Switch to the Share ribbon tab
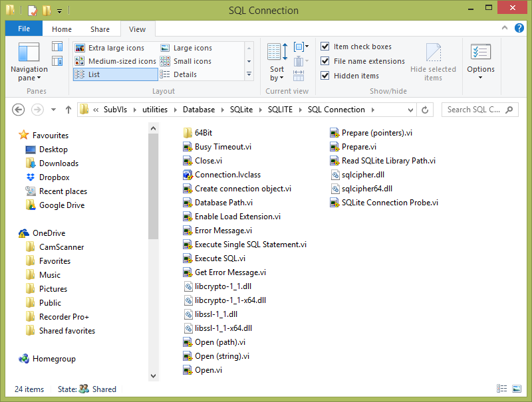This screenshot has width=532, height=402. click(100, 29)
